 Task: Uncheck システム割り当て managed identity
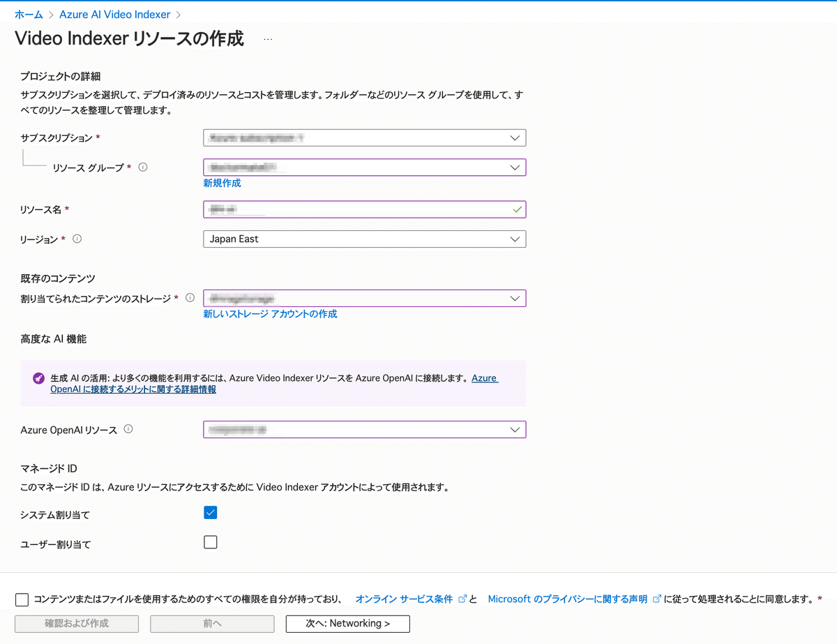tap(210, 512)
